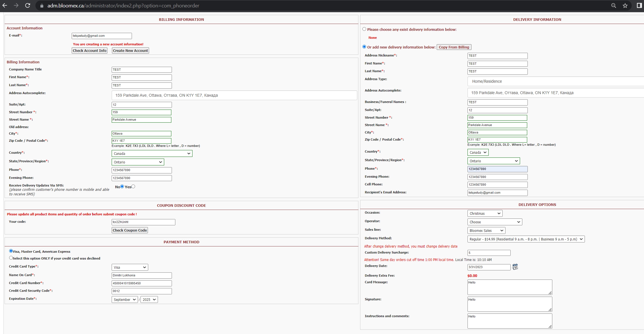
Task: Click billing Street Name field
Action: pyautogui.click(x=141, y=120)
